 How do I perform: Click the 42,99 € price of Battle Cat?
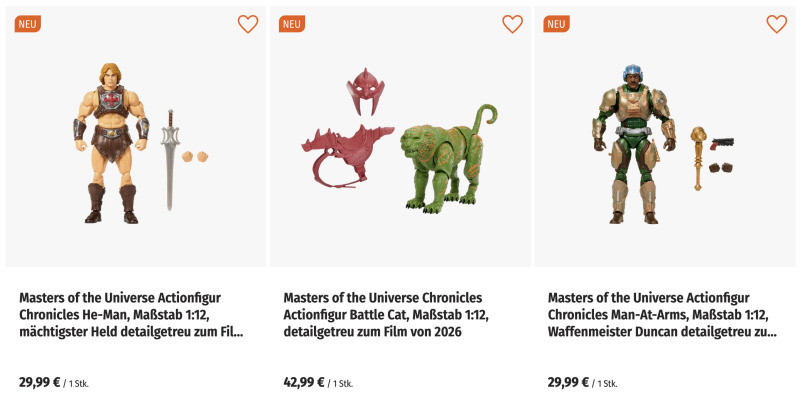(304, 382)
